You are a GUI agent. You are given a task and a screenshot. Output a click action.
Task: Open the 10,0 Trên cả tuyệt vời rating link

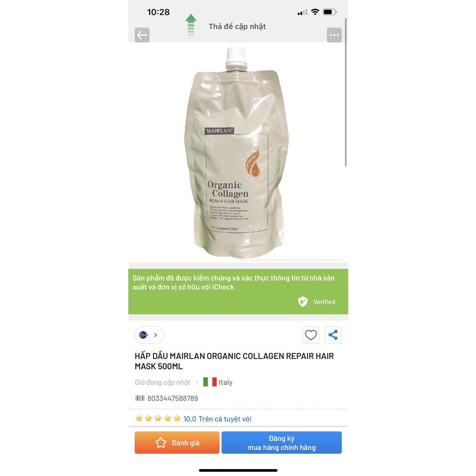(x=218, y=419)
